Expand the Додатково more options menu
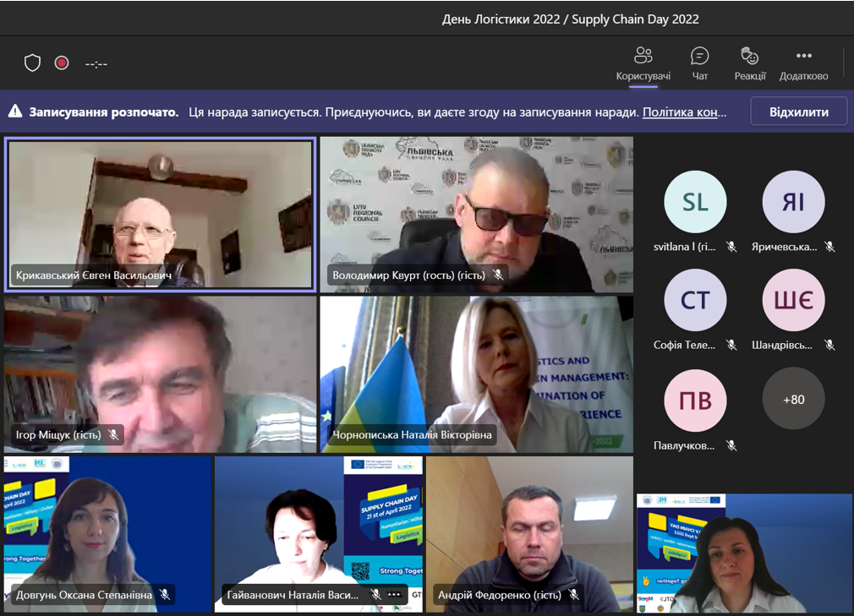 tap(803, 64)
